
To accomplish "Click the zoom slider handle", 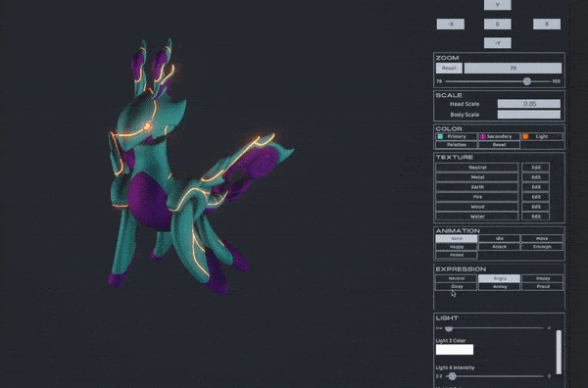I will click(x=527, y=81).
